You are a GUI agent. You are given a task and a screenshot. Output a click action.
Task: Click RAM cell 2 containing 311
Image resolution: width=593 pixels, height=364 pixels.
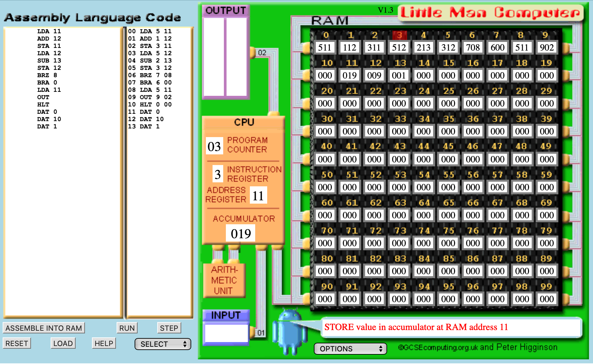pos(374,48)
